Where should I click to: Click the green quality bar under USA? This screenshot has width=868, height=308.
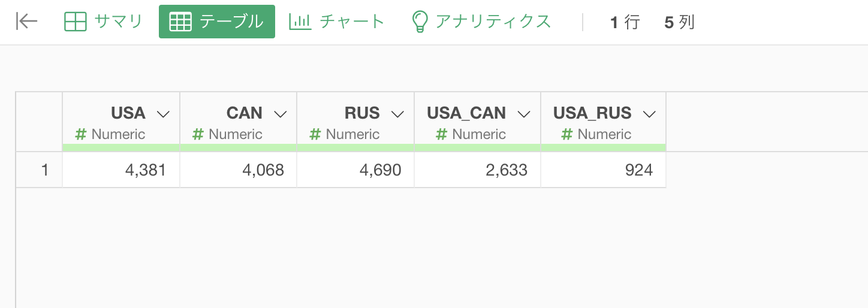[x=121, y=147]
